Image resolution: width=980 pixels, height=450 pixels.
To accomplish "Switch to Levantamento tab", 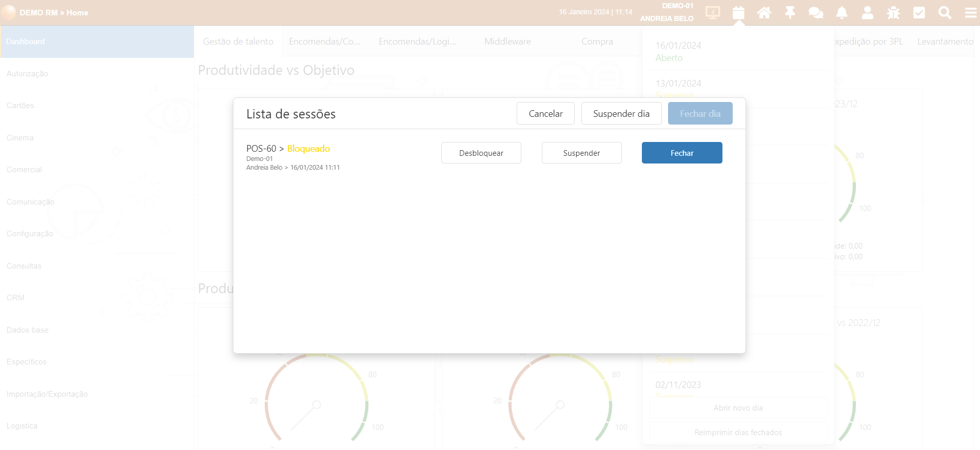I will click(x=945, y=42).
